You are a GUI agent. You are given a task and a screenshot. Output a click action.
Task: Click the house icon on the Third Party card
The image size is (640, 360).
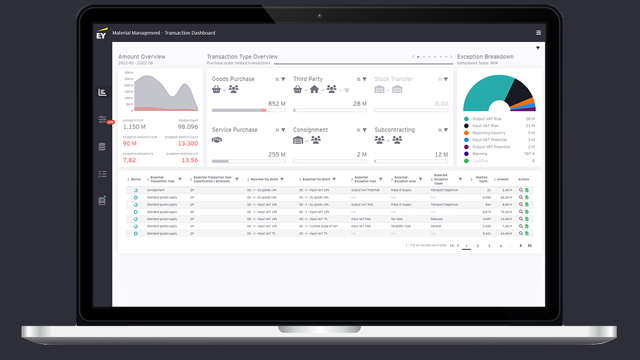314,89
